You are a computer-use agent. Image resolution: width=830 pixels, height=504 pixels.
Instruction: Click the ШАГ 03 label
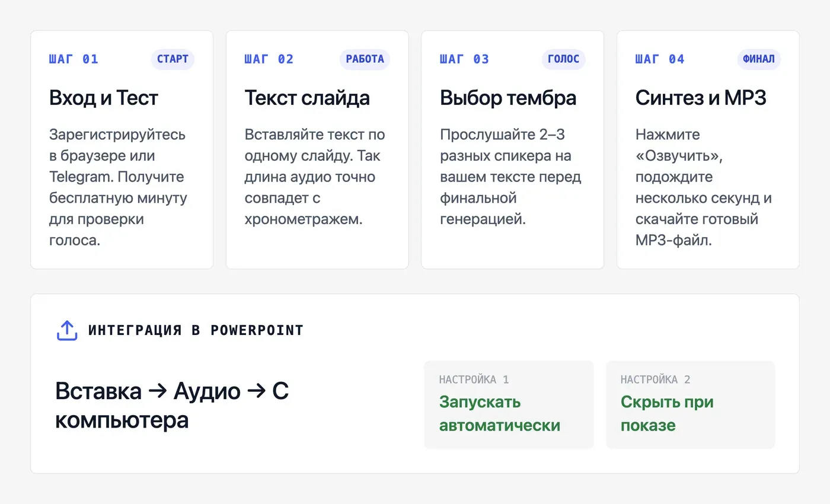pyautogui.click(x=464, y=59)
